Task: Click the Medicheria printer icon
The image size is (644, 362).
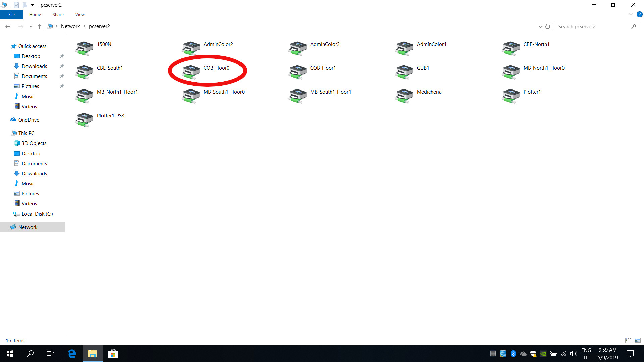Action: [404, 96]
